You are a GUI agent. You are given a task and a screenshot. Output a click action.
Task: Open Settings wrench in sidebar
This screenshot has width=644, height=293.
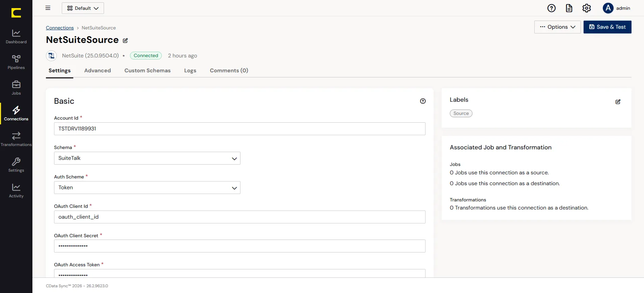(x=16, y=165)
